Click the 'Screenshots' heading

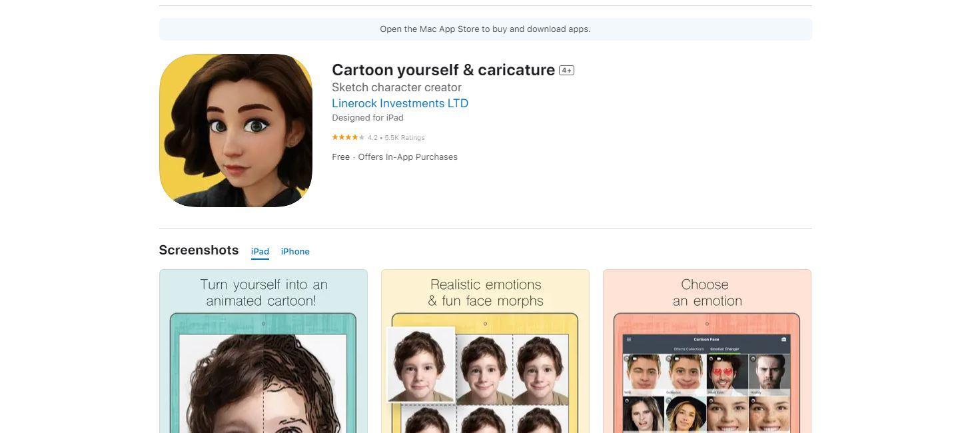tap(199, 250)
